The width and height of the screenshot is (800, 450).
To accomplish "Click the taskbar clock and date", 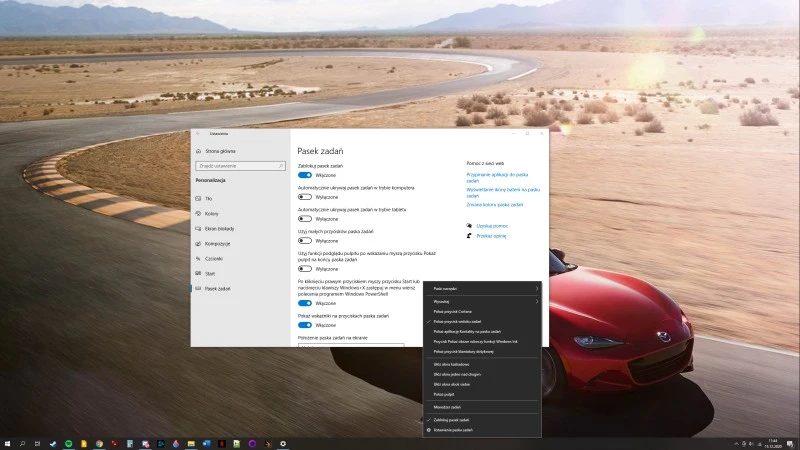I will [773, 444].
